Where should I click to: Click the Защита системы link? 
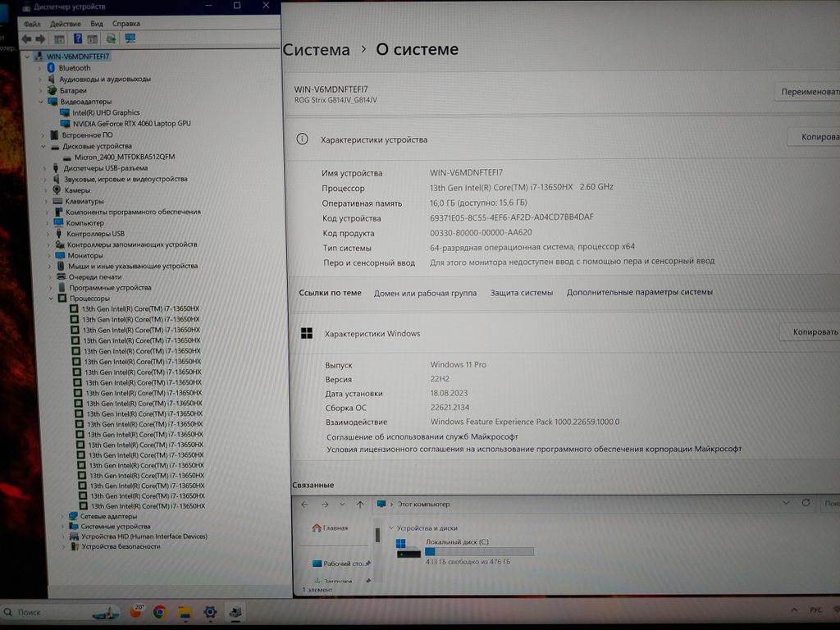tap(521, 293)
